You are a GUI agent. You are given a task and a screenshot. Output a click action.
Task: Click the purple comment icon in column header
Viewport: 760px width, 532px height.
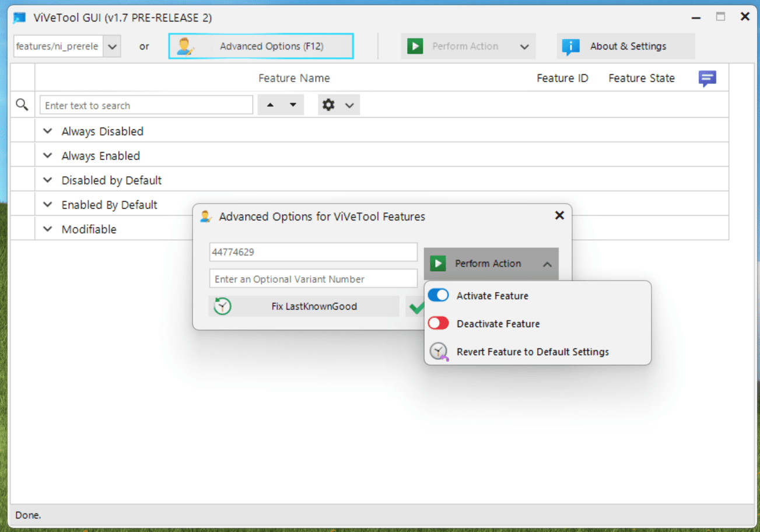tap(707, 78)
